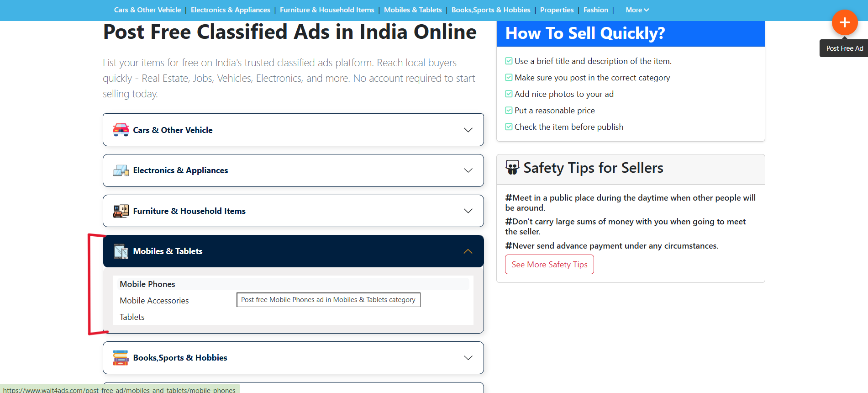
Task: Click the Electronics & Appliances devices icon
Action: pyautogui.click(x=121, y=170)
